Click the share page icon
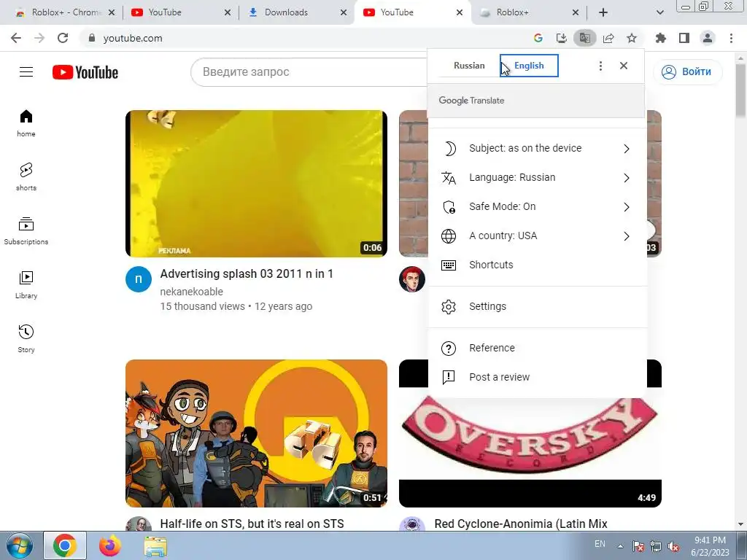 (608, 38)
